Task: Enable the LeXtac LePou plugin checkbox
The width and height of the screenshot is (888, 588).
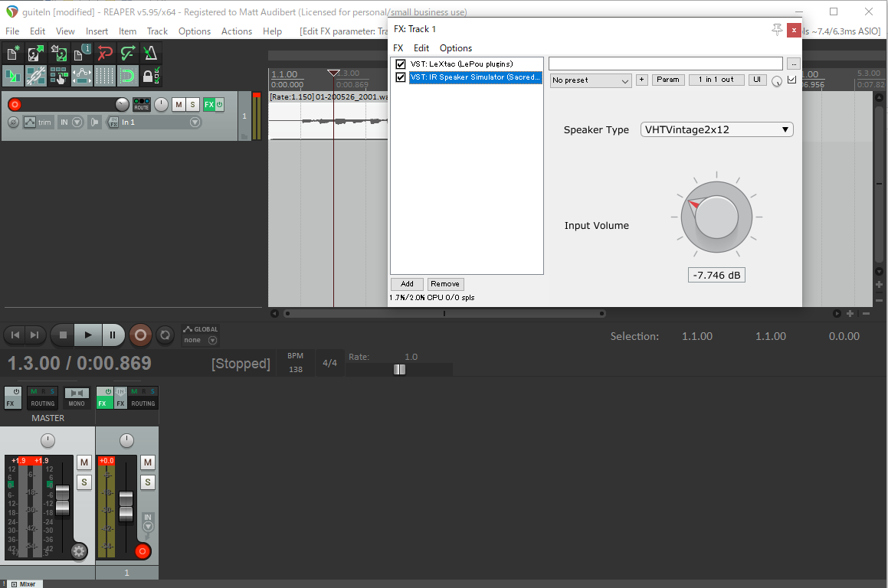Action: click(x=399, y=64)
